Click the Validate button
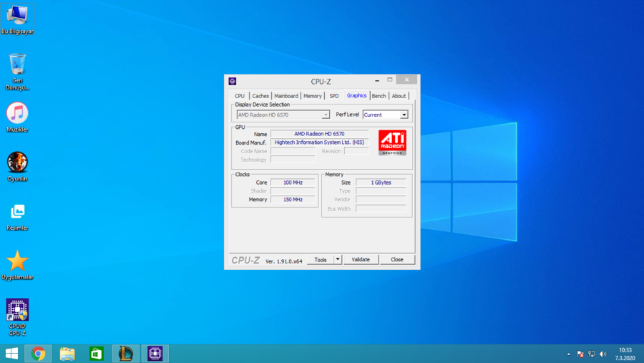The image size is (644, 363). click(361, 260)
